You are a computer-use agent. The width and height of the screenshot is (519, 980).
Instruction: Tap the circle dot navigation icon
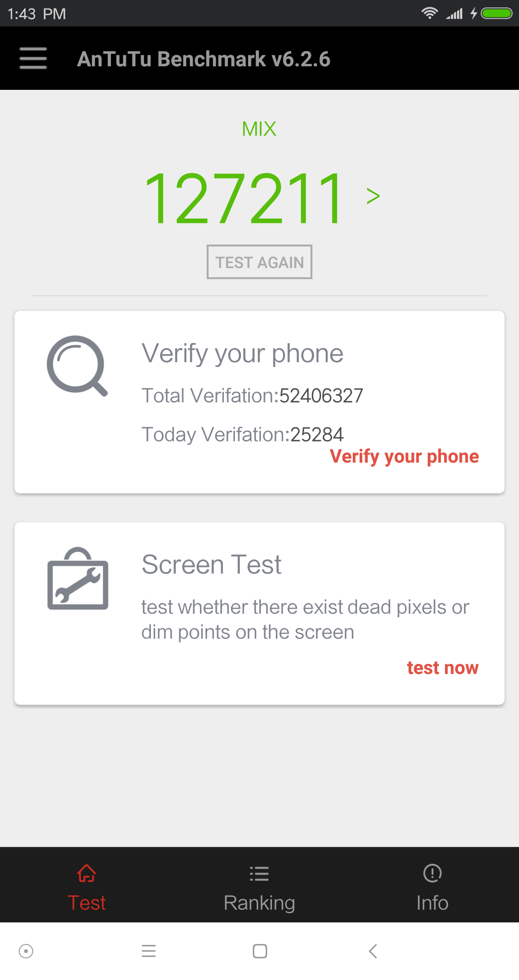pos(26,951)
